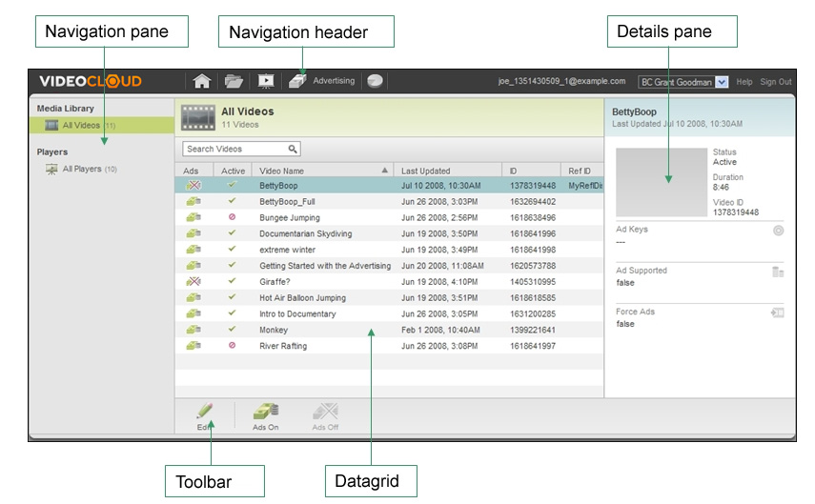This screenshot has height=504, width=815.
Task: Click the ads icon for Bungee Jumping row
Action: tap(194, 218)
